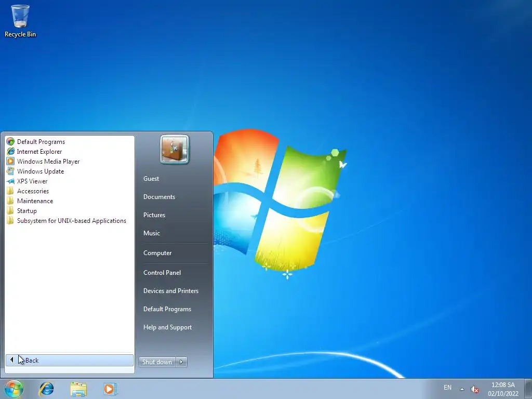Launch Internet Explorer from the taskbar
The image size is (532, 399).
pos(46,389)
